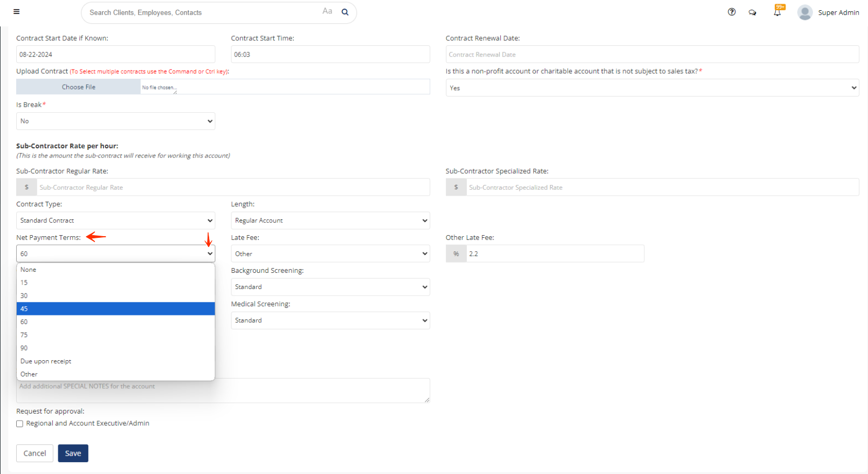Screen dimensions: 868x474
Task: Choose Due upon receipt option
Action: [115, 361]
